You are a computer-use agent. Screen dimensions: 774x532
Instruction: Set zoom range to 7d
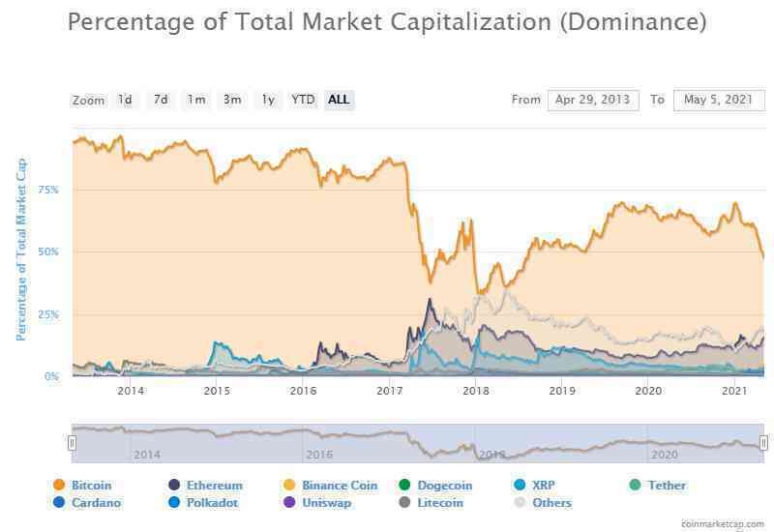tap(161, 100)
